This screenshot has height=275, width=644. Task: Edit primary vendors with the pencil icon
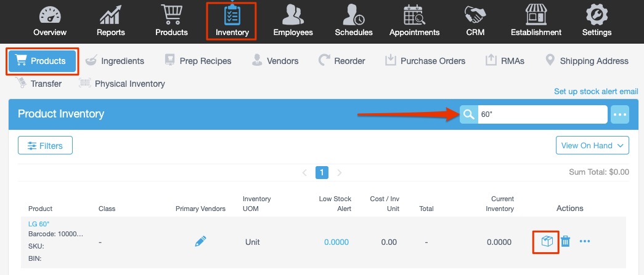[x=200, y=242]
